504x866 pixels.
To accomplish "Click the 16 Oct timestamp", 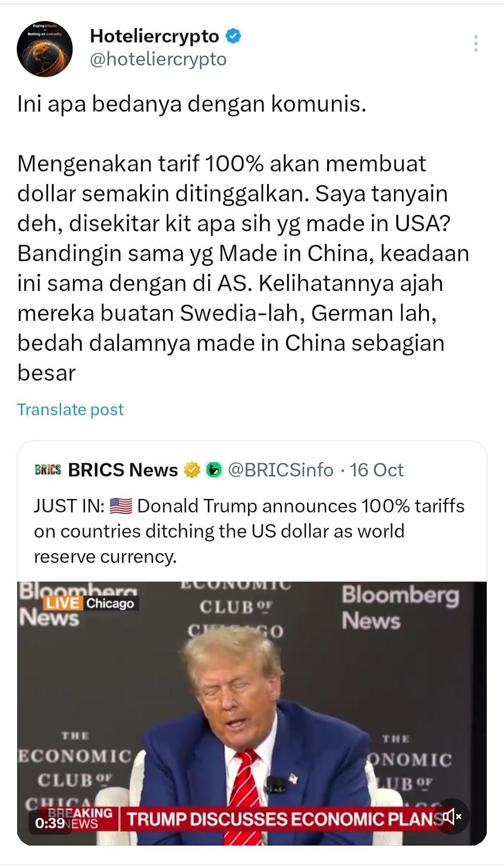I will [376, 470].
